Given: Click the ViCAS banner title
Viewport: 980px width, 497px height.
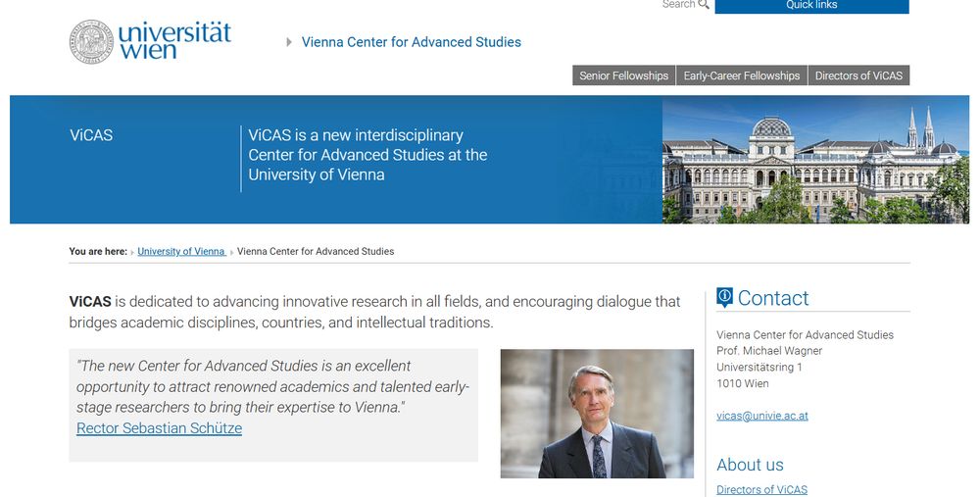Looking at the screenshot, I should coord(91,135).
